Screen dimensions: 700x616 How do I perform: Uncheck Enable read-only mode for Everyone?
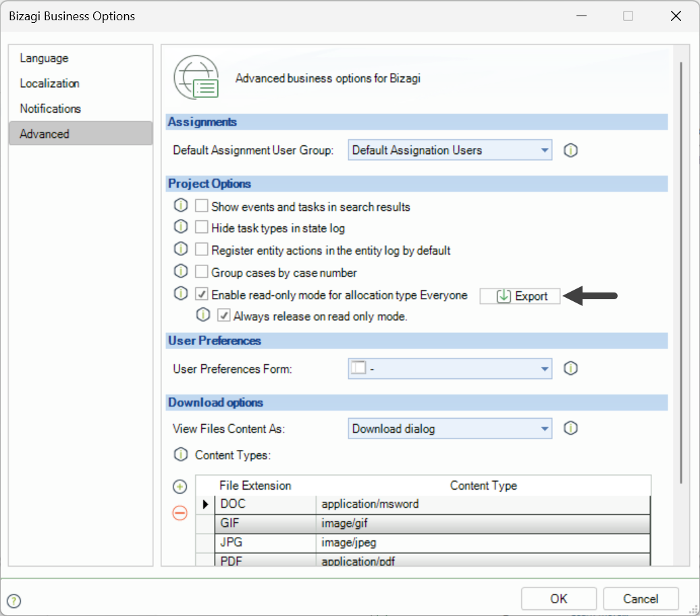(x=202, y=294)
